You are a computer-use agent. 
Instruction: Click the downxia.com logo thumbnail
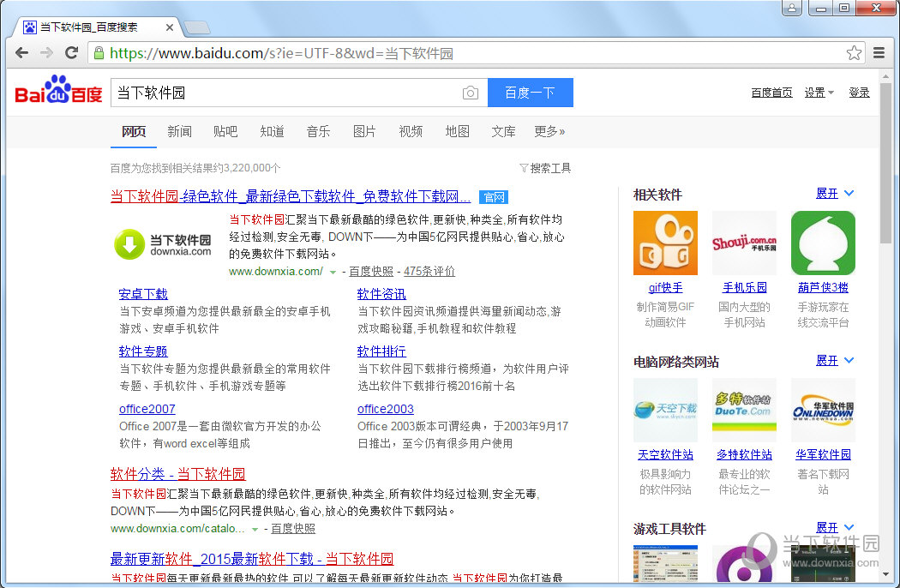(x=163, y=244)
